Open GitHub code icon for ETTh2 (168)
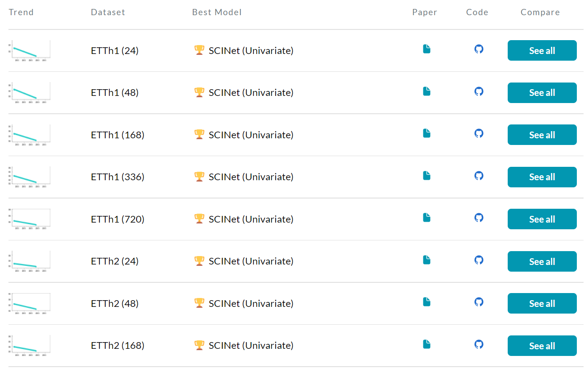 (479, 344)
